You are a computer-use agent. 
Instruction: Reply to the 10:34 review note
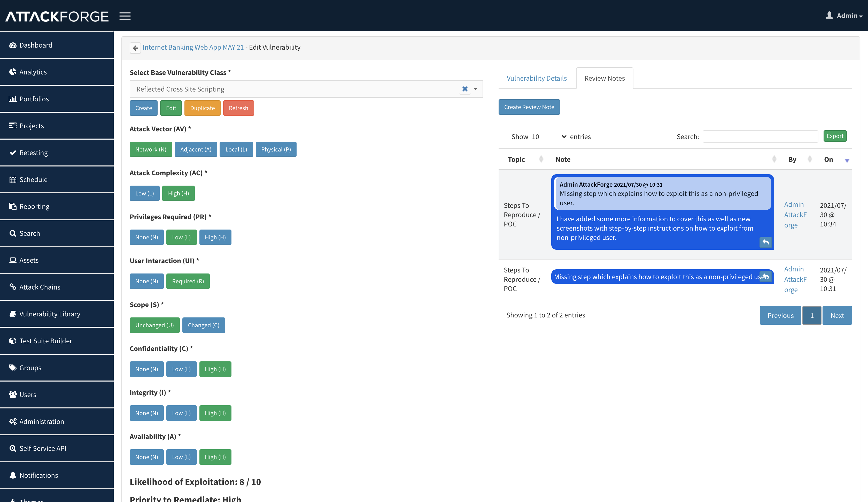tap(765, 242)
